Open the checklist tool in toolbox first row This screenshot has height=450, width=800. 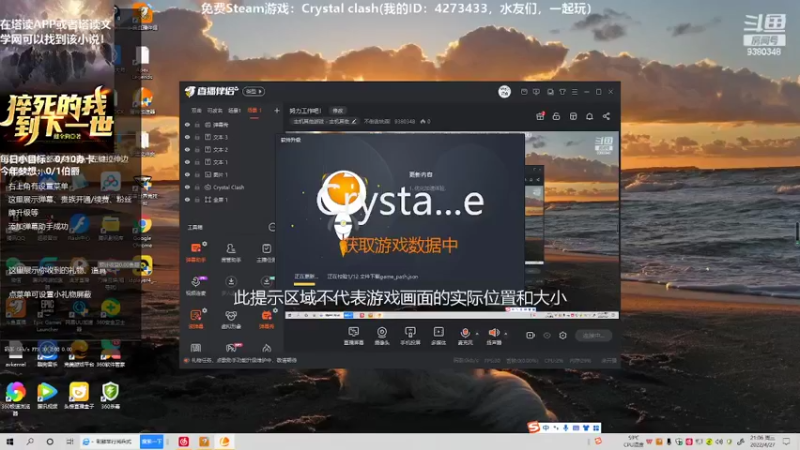click(266, 252)
